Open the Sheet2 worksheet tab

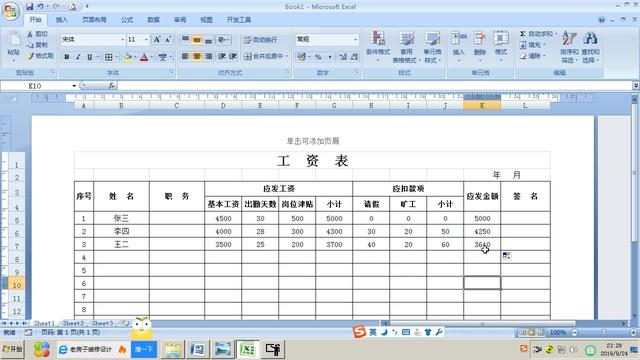pos(73,323)
